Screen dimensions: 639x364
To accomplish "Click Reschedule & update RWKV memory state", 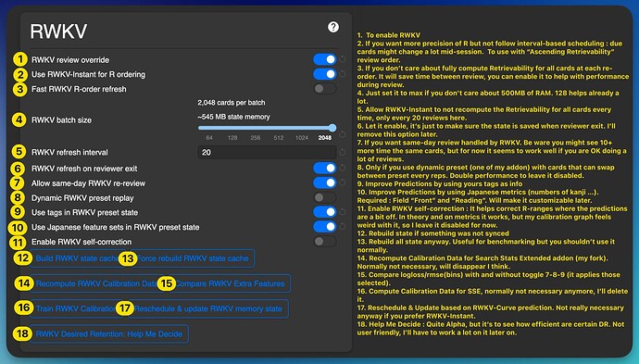I will [208, 308].
